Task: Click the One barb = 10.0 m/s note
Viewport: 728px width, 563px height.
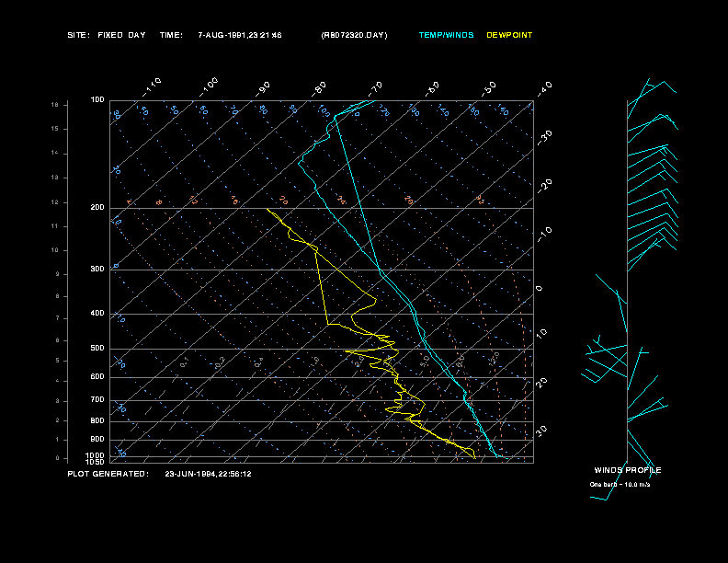Action: pos(620,485)
